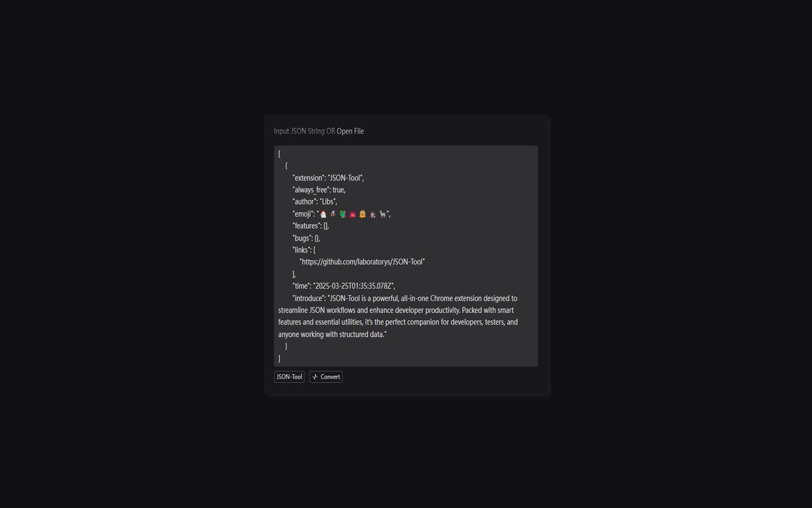This screenshot has height=508, width=812.
Task: Click the green dragon emoji
Action: coord(343,215)
